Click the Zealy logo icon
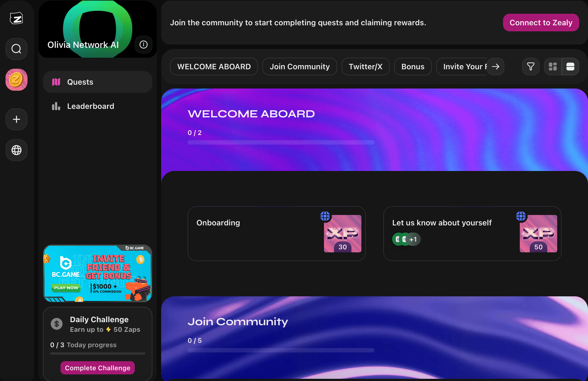Image resolution: width=588 pixels, height=381 pixels. pyautogui.click(x=16, y=18)
